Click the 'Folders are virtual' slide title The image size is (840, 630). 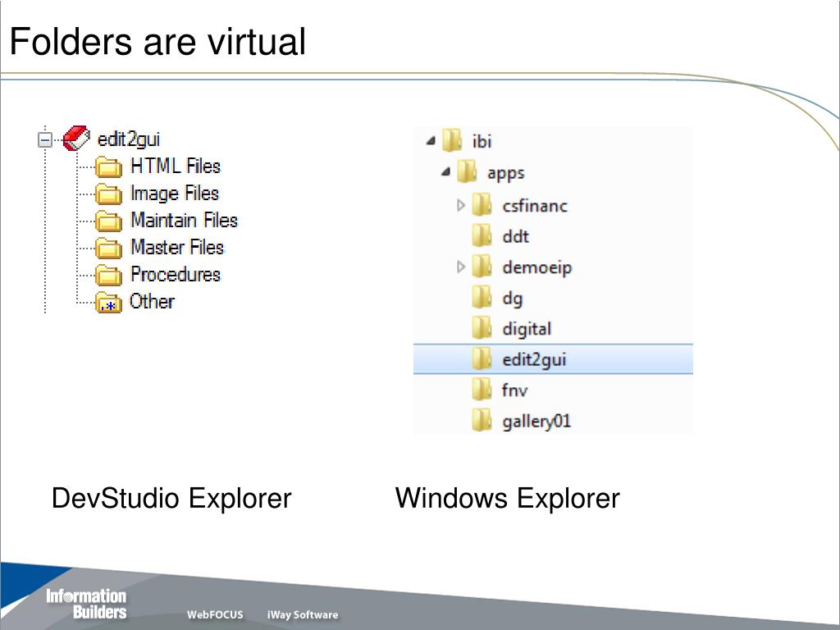157,42
